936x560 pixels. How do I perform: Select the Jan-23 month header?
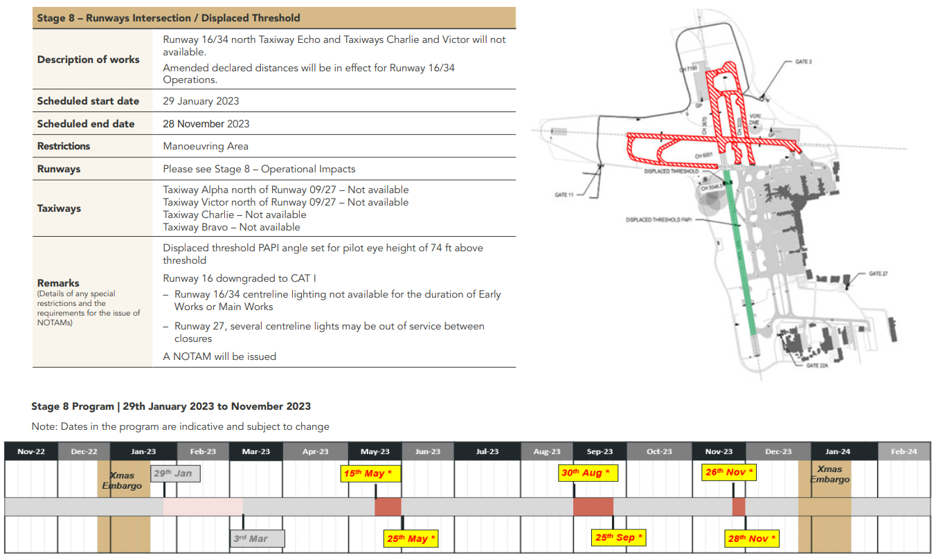point(144,451)
